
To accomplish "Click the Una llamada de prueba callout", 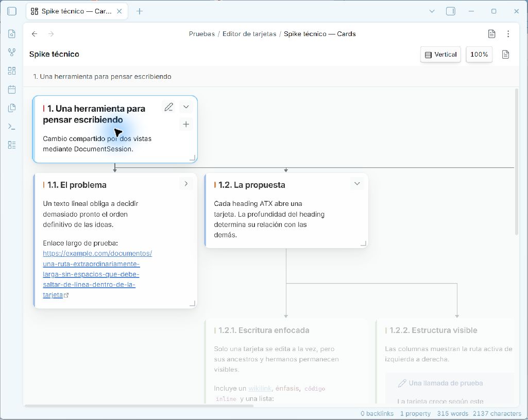I will coord(446,383).
